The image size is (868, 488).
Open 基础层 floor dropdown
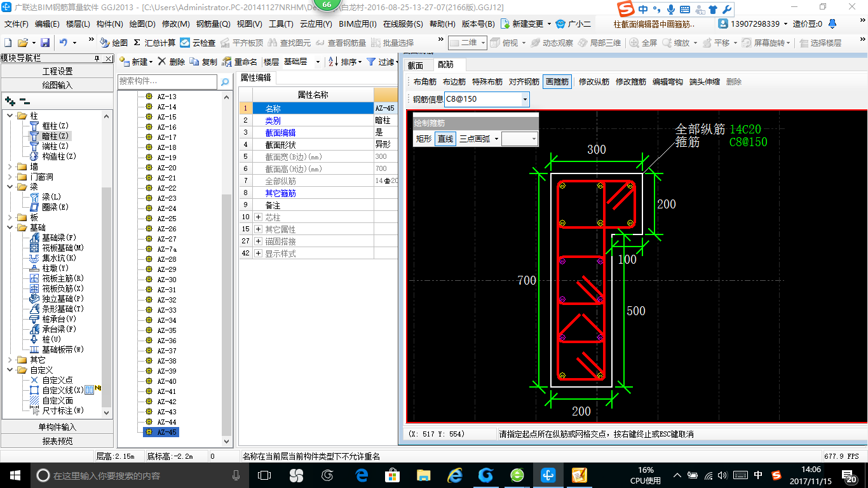pyautogui.click(x=319, y=62)
